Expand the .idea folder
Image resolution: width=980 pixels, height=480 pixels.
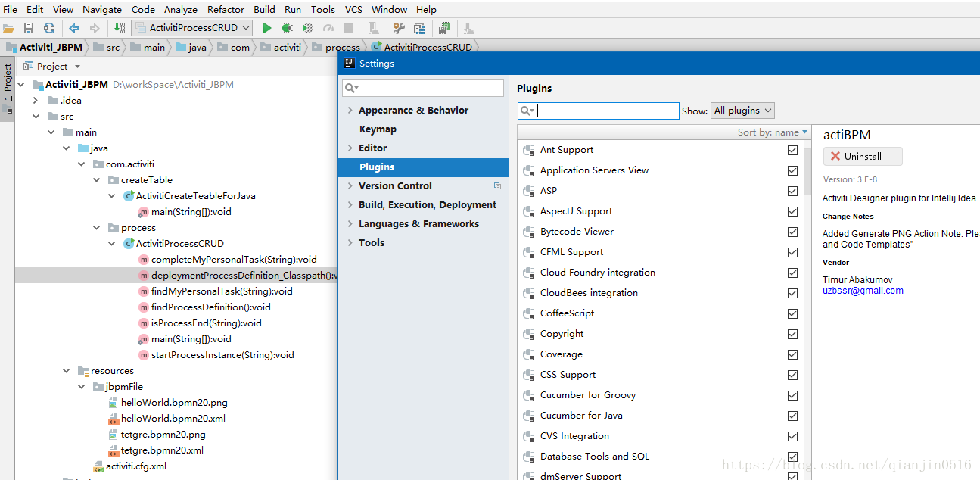click(36, 101)
